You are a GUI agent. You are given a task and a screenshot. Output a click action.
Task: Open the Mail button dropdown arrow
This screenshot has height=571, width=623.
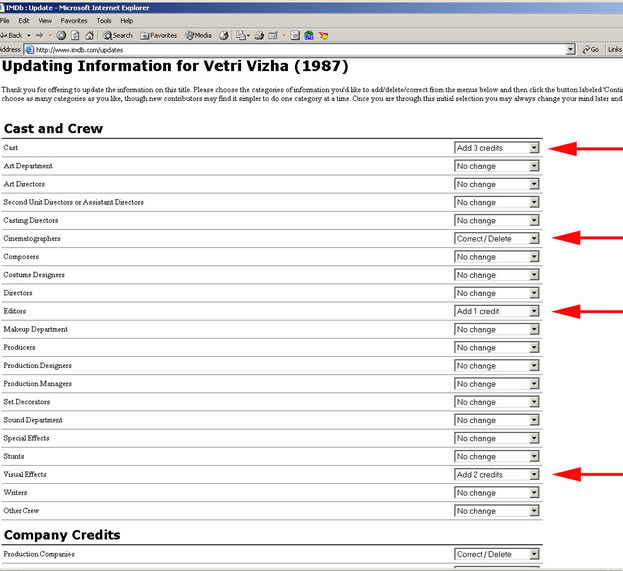tap(248, 35)
